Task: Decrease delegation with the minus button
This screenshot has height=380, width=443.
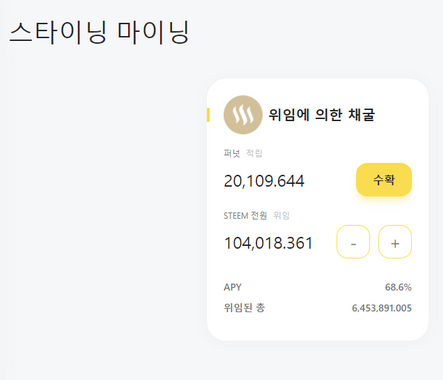Action: pos(353,242)
